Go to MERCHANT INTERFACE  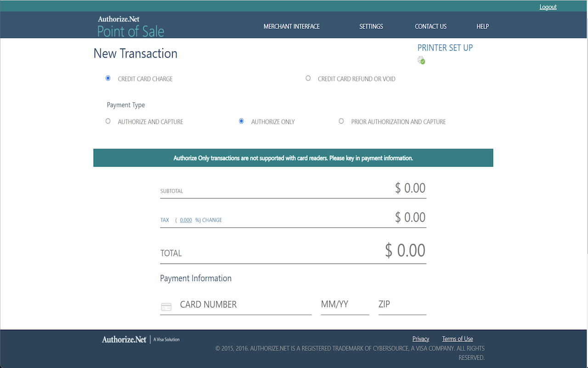click(292, 26)
